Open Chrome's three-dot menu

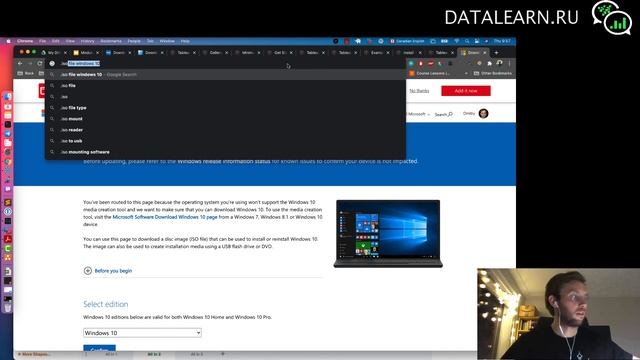[509, 64]
